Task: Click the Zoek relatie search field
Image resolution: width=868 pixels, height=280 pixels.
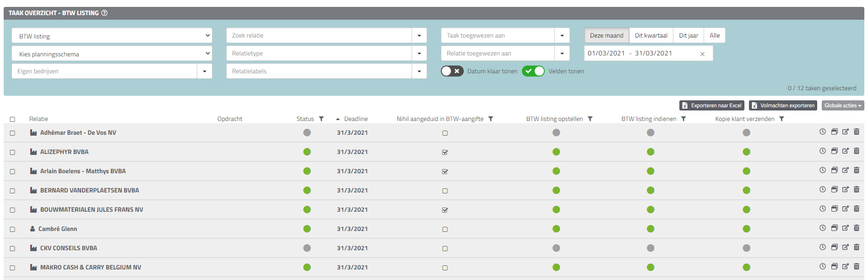Action: [x=319, y=35]
